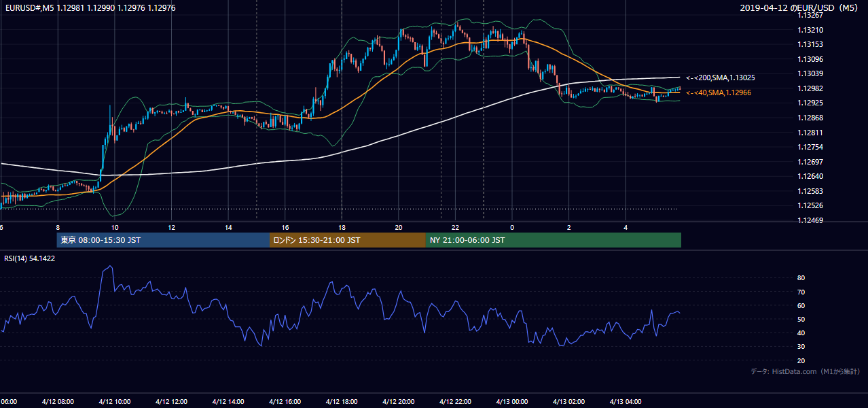Click price axis label 1.12640
Screen dimensions: 868x408
[811, 176]
